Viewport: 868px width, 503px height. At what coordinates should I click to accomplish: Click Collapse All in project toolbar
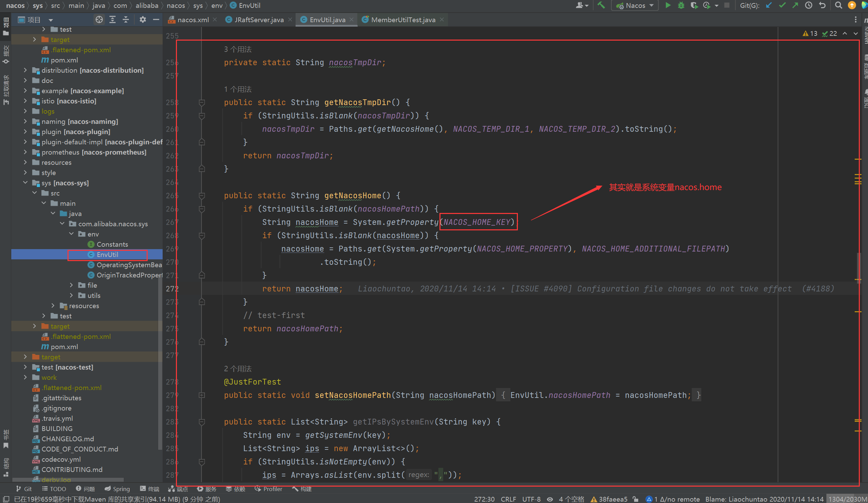click(126, 20)
